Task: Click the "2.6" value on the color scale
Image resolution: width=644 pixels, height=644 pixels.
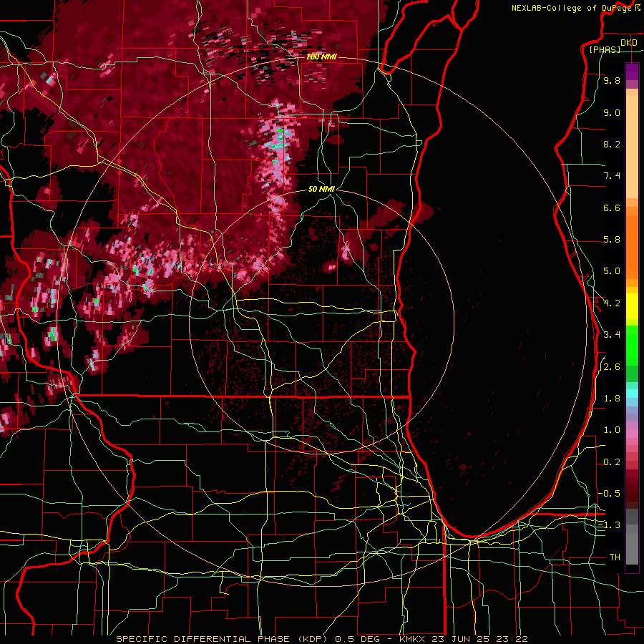Action: pyautogui.click(x=612, y=367)
